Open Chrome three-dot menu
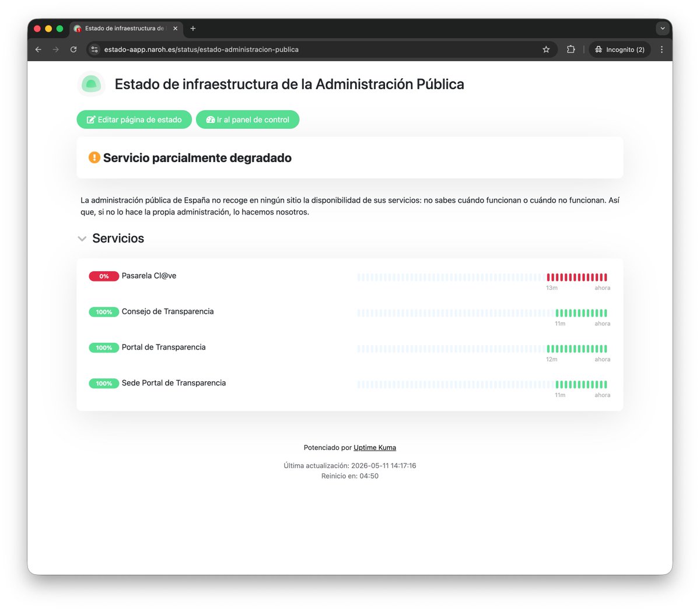The width and height of the screenshot is (700, 611). pyautogui.click(x=661, y=50)
